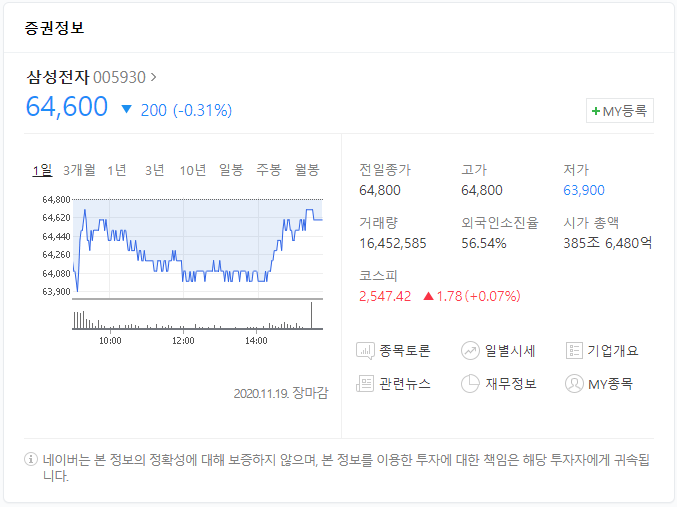Select the 1일 chart tab

[x=42, y=170]
